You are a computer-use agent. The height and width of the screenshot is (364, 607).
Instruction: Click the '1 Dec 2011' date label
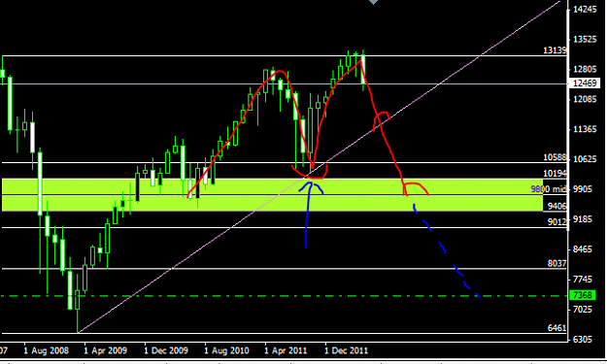[346, 350]
